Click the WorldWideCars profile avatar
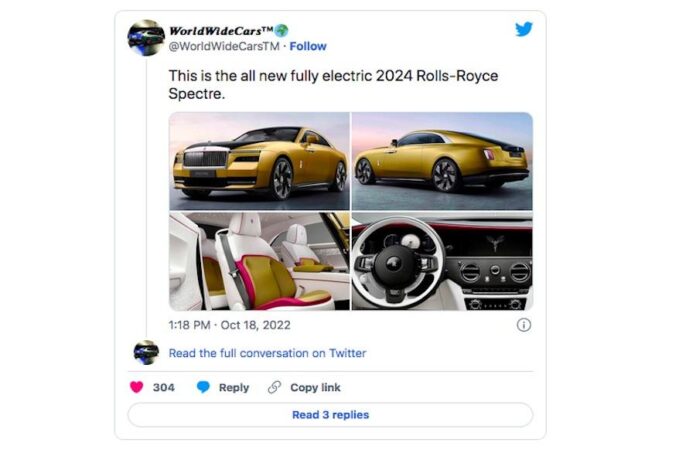This screenshot has height=463, width=696. point(146,38)
